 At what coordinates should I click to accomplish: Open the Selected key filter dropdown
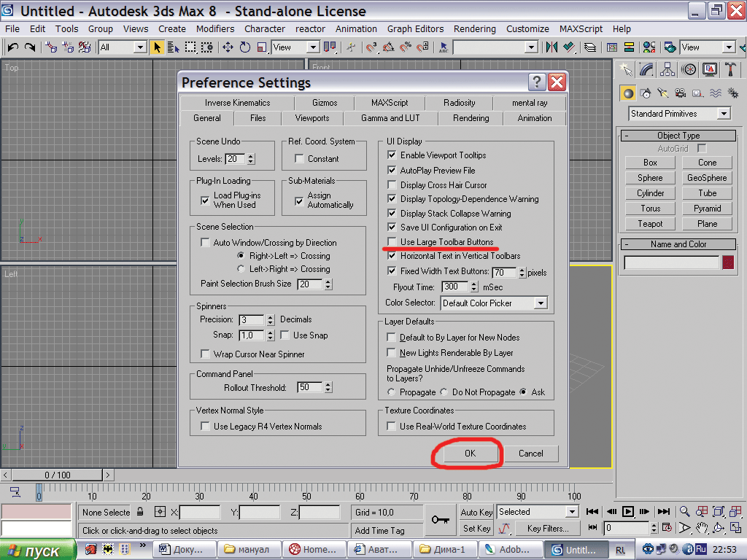pyautogui.click(x=572, y=512)
